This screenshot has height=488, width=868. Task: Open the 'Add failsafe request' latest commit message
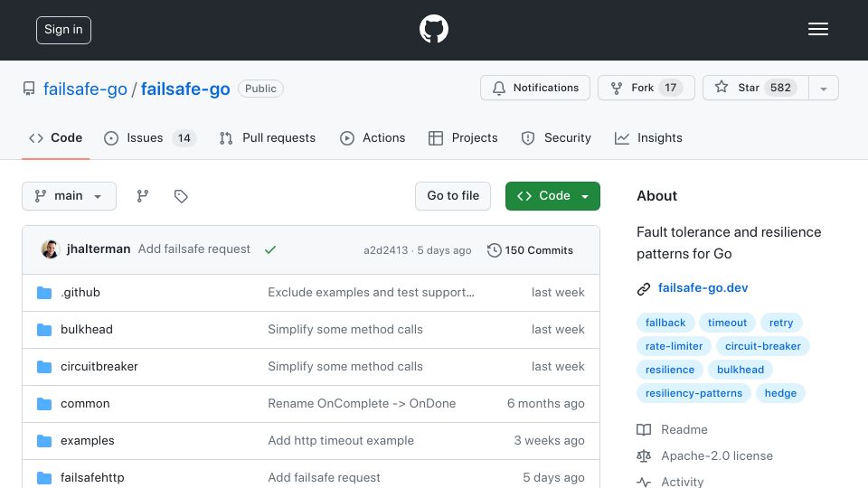pyautogui.click(x=193, y=249)
